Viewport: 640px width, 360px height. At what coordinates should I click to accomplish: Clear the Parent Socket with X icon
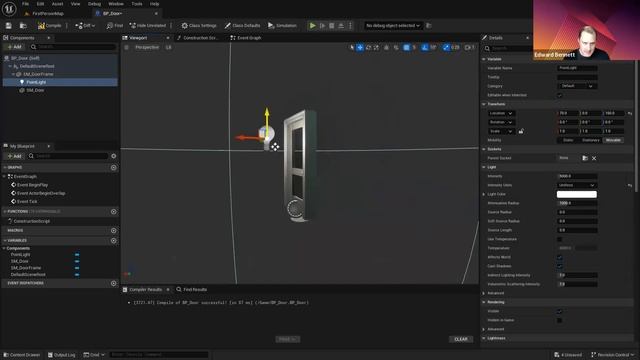[594, 158]
